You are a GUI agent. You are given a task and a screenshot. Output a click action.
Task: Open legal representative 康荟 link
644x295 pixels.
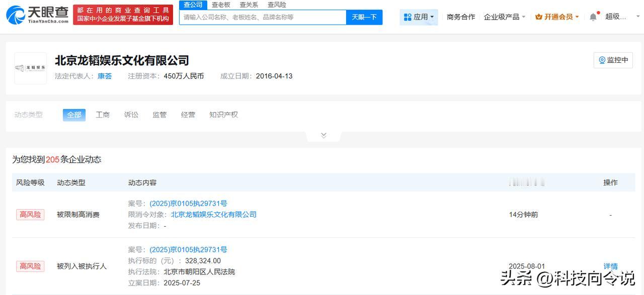coord(105,76)
